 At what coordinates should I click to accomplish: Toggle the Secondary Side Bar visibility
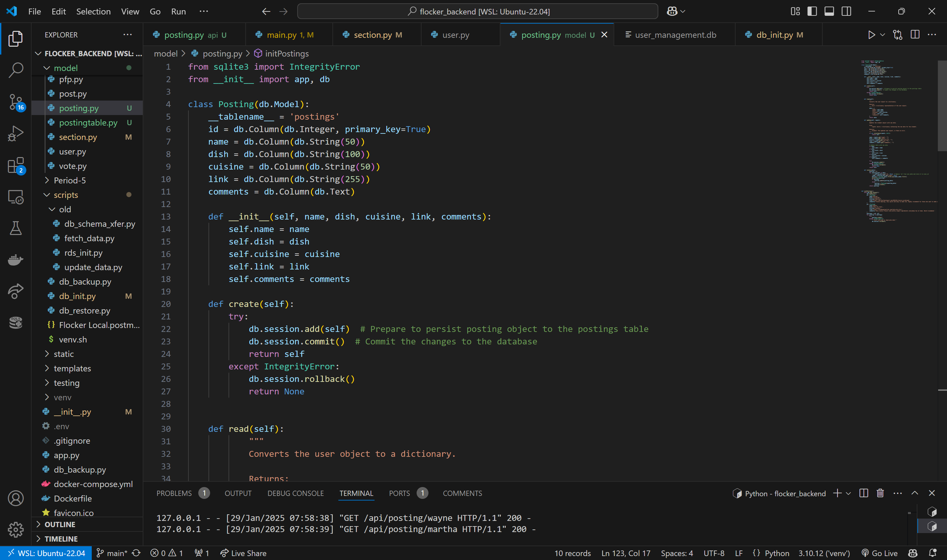tap(847, 11)
